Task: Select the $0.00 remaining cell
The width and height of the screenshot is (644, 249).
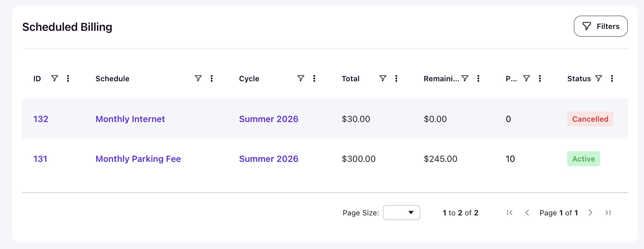Action: (x=435, y=119)
